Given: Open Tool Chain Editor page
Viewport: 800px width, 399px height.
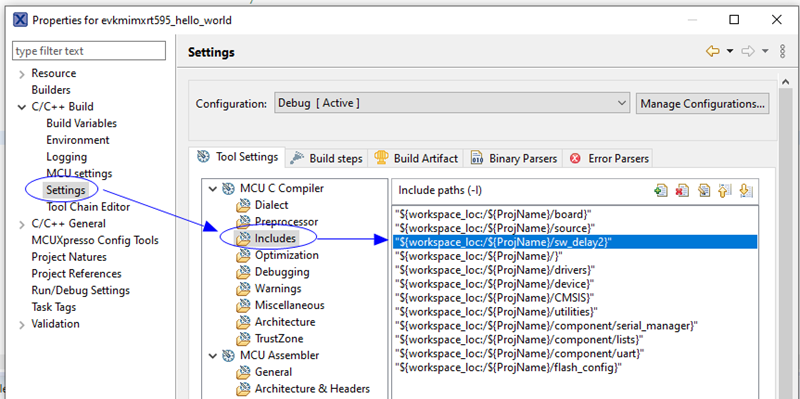Looking at the screenshot, I should 88,207.
